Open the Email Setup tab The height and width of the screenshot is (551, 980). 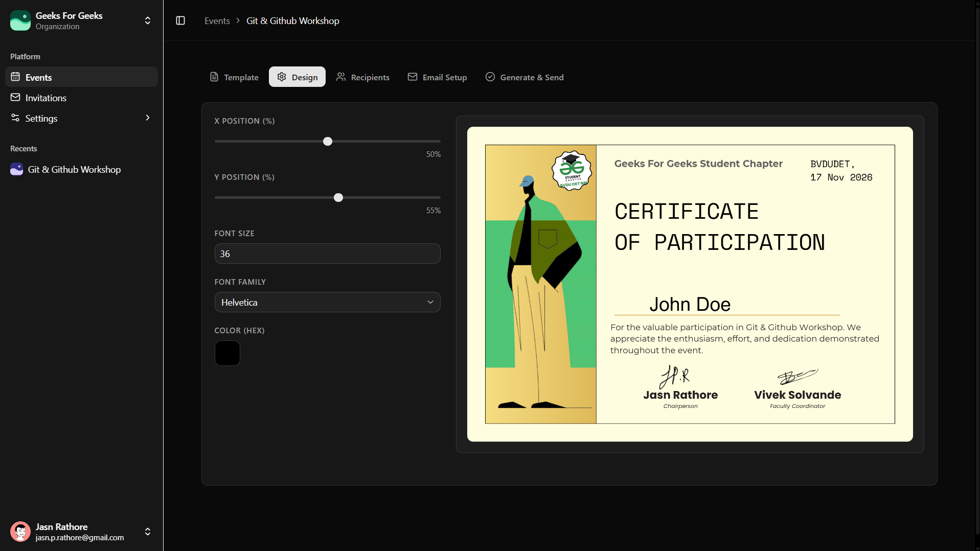[438, 77]
